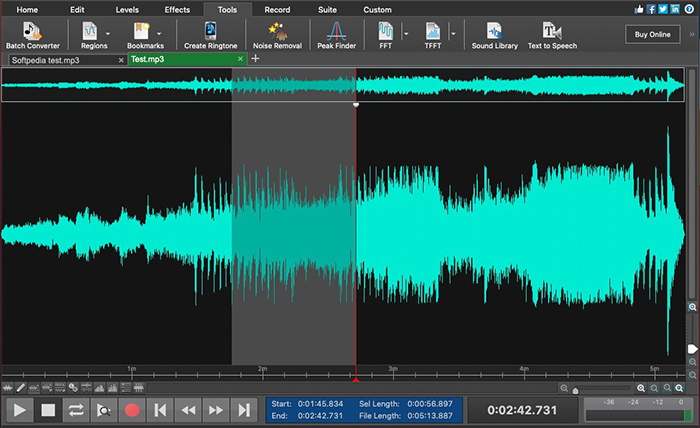The height and width of the screenshot is (428, 700).
Task: Click the horizontal zoom slider thumb
Action: [575, 391]
